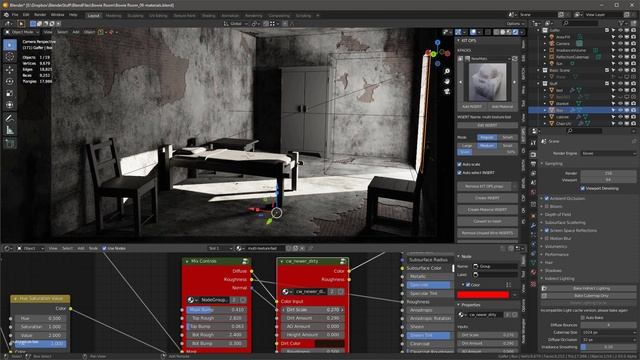This screenshot has height=360, width=640.
Task: Open the File menu
Action: pyautogui.click(x=15, y=15)
